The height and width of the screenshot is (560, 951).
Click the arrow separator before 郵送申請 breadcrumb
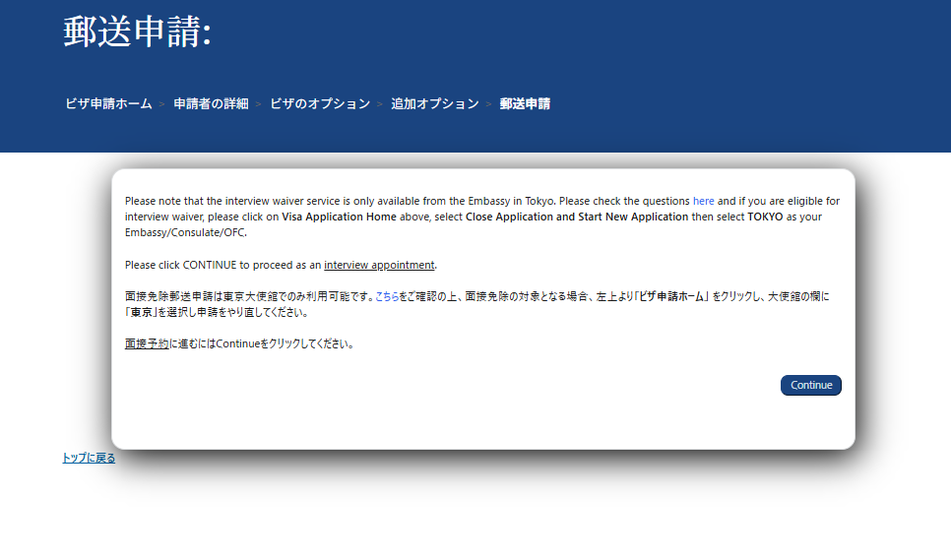pyautogui.click(x=489, y=104)
